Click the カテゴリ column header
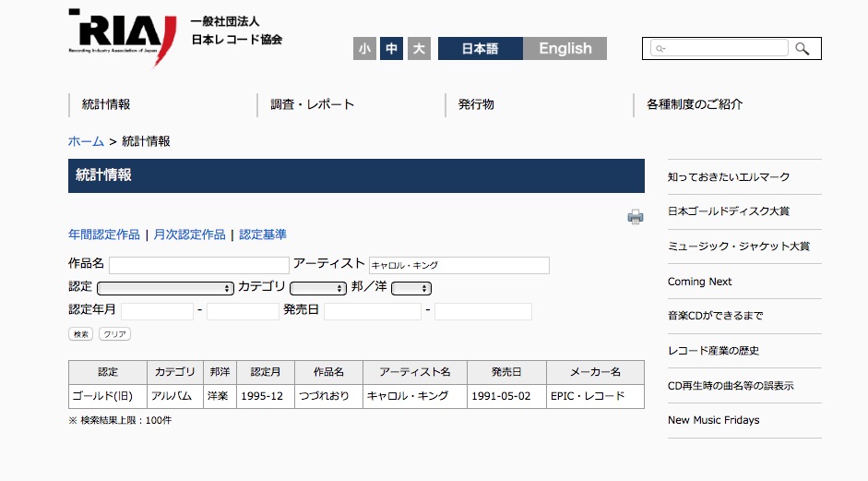 pos(175,372)
